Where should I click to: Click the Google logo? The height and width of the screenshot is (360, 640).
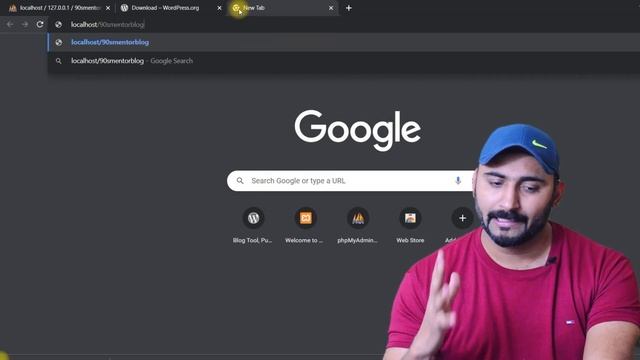pyautogui.click(x=358, y=130)
